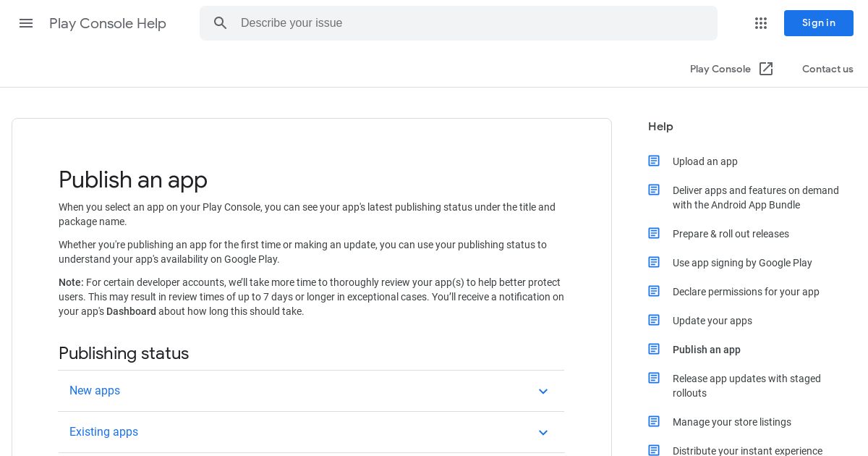This screenshot has width=868, height=456.
Task: Click article icon beside Distribute your instant experience
Action: (x=654, y=450)
